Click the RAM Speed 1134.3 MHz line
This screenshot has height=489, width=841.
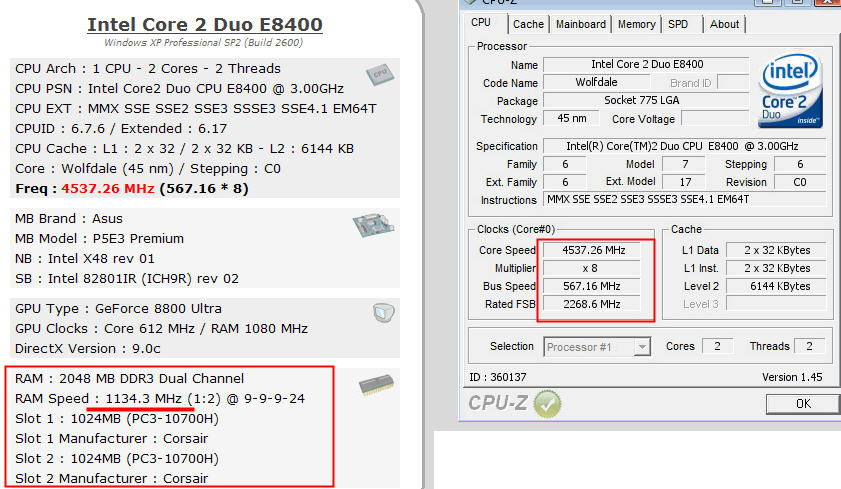click(160, 399)
